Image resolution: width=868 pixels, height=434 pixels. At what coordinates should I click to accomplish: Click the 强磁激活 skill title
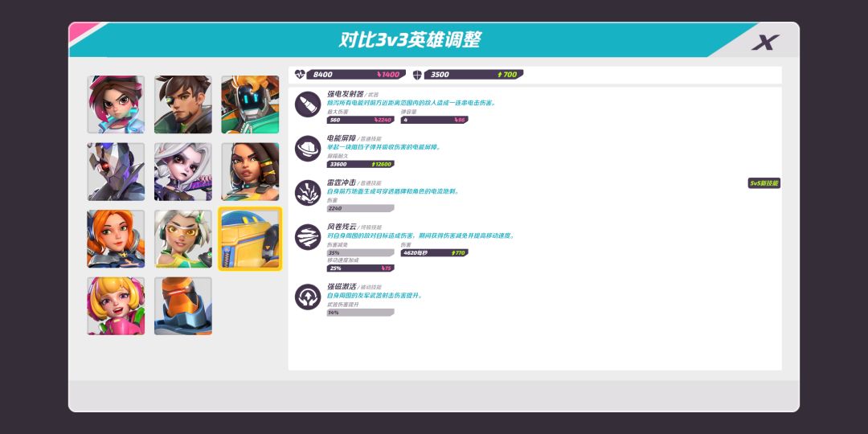(342, 287)
